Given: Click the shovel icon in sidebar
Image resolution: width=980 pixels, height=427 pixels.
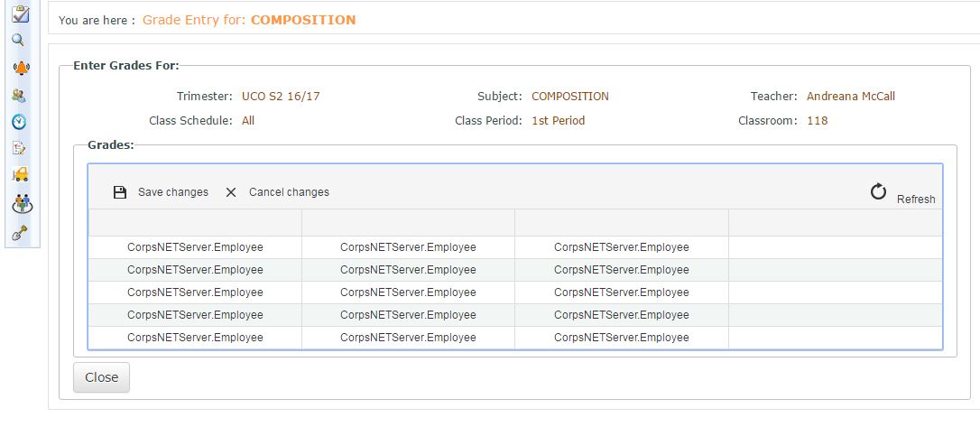Looking at the screenshot, I should (19, 232).
